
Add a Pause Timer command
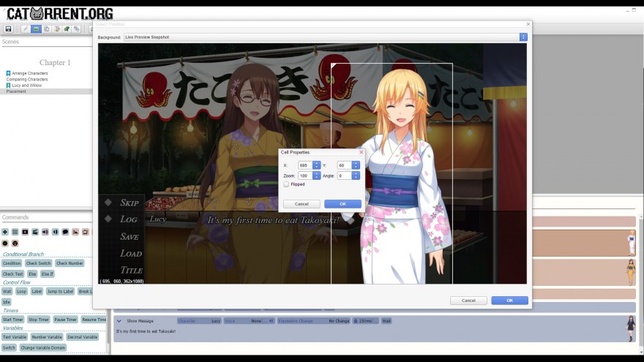(x=65, y=320)
